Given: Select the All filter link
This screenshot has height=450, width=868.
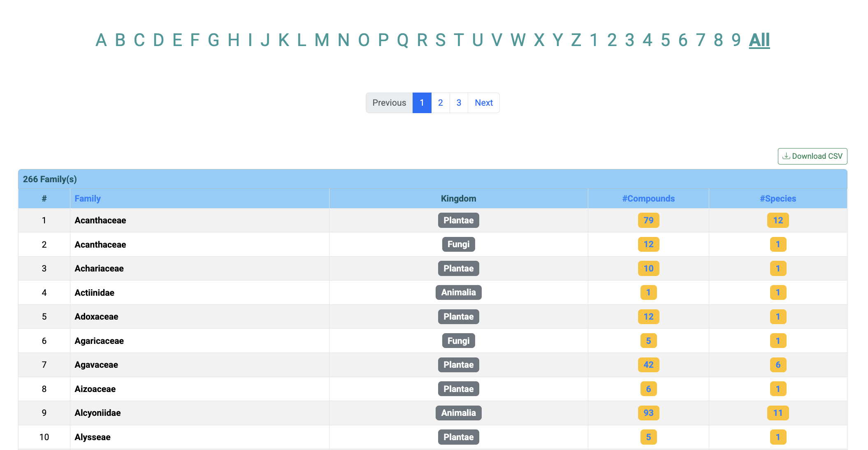Looking at the screenshot, I should [759, 40].
